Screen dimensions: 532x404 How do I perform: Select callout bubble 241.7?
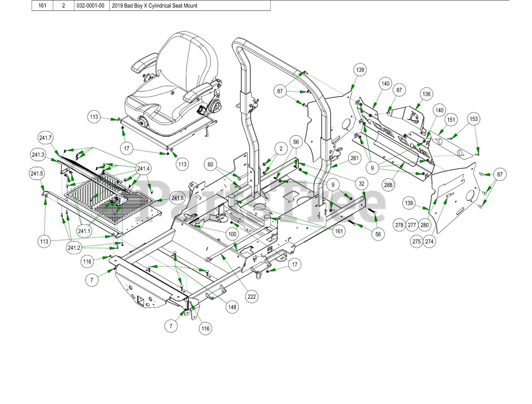point(45,138)
